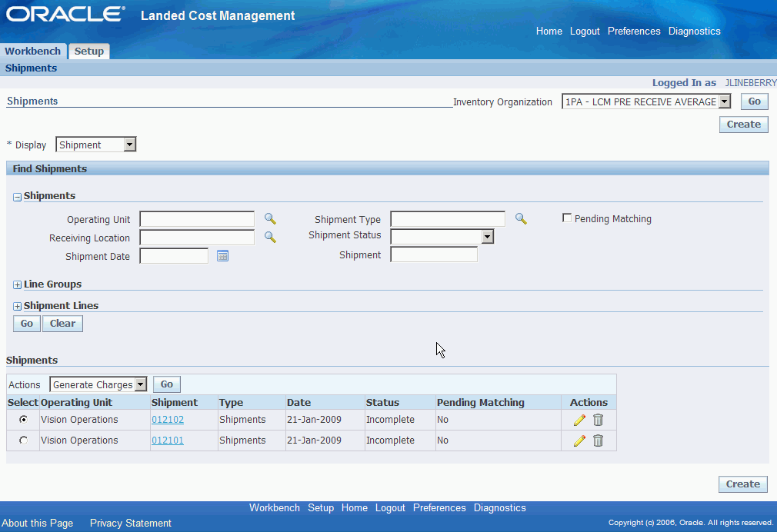777x532 pixels.
Task: Click Go button under Find Shipments
Action: 27,324
